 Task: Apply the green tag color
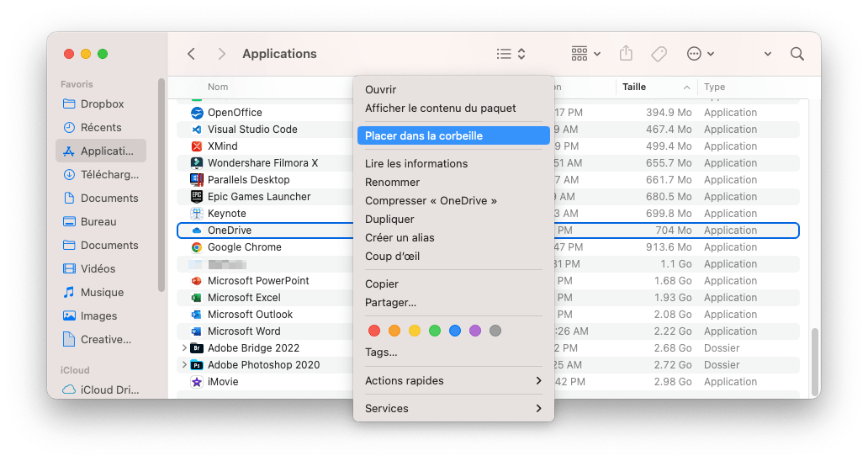(x=435, y=331)
